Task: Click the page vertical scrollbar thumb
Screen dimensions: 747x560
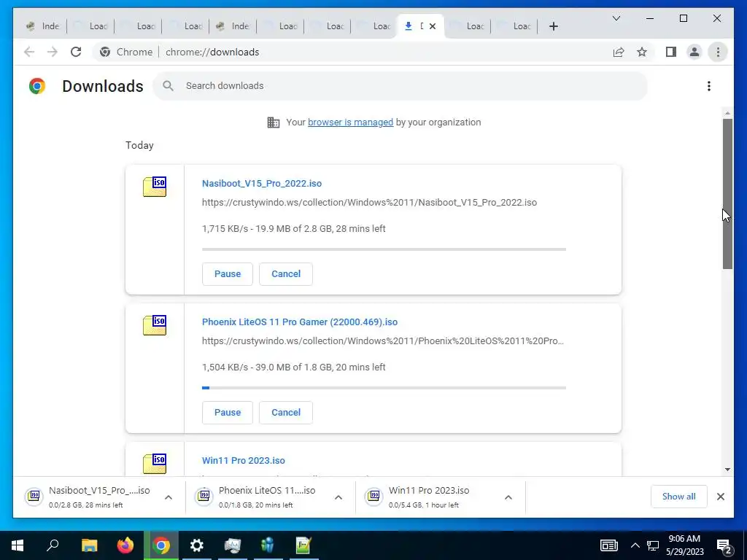Action: 727,194
